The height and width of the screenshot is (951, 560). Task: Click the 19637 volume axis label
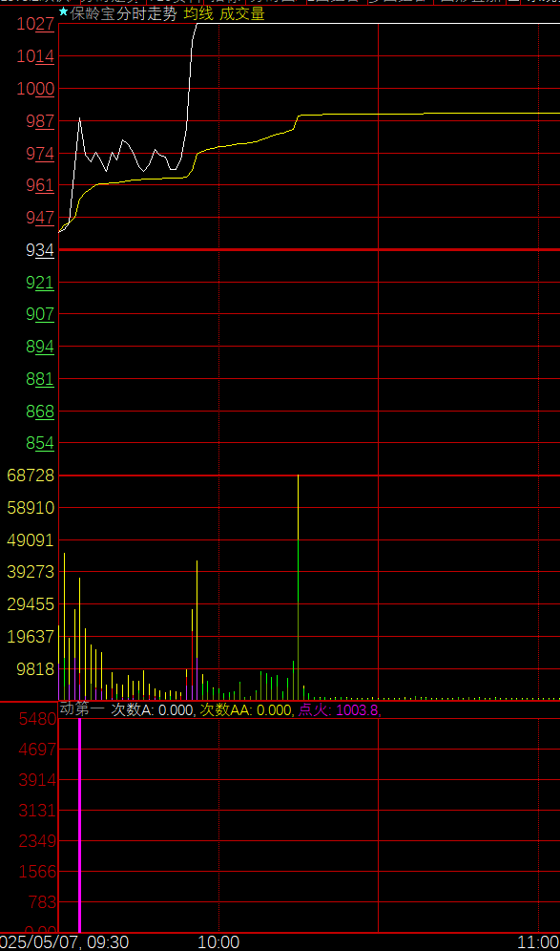[x=31, y=636]
